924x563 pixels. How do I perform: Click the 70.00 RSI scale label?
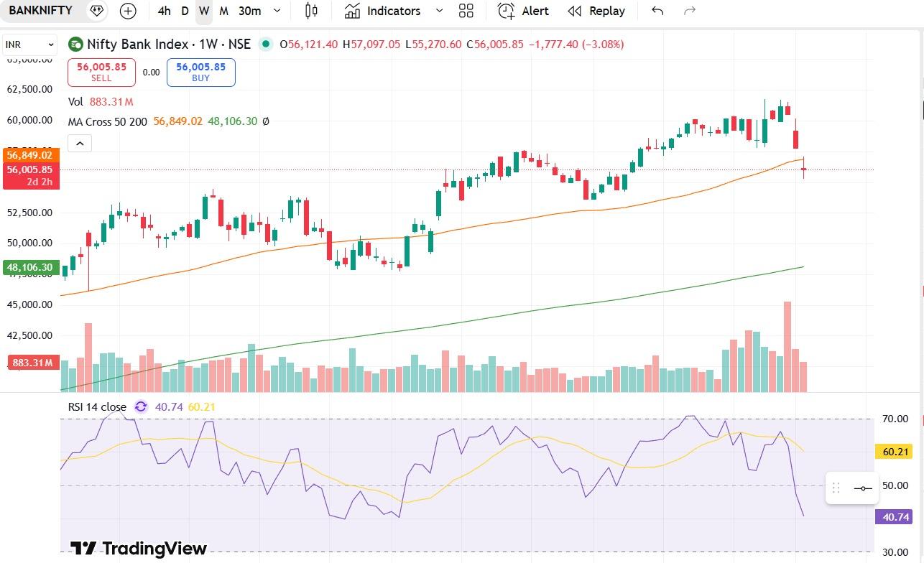coord(895,419)
